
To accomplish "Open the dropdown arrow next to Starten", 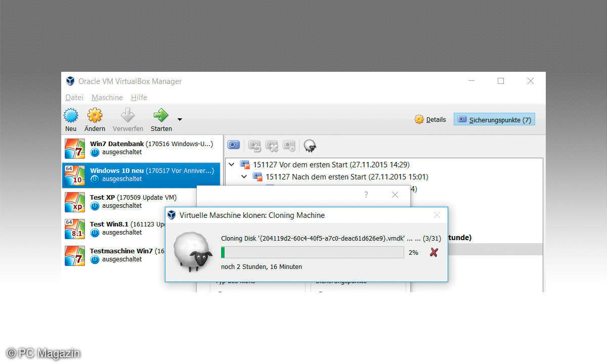I will click(180, 120).
